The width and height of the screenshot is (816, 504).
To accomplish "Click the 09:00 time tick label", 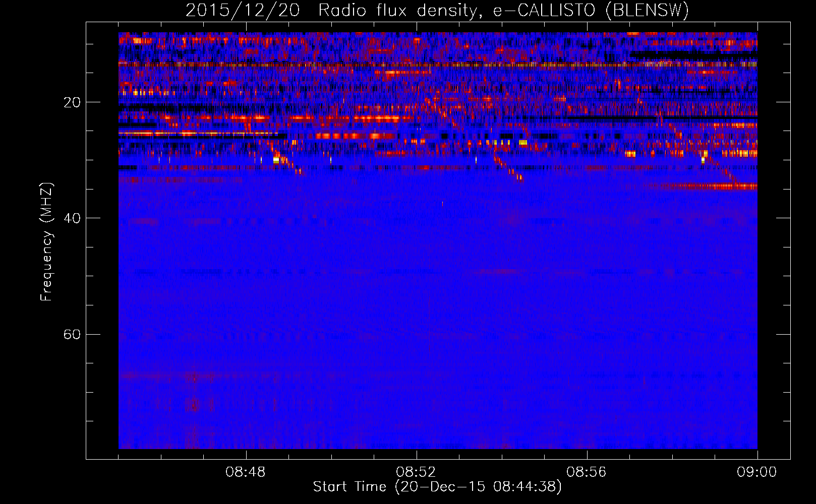I will click(757, 472).
